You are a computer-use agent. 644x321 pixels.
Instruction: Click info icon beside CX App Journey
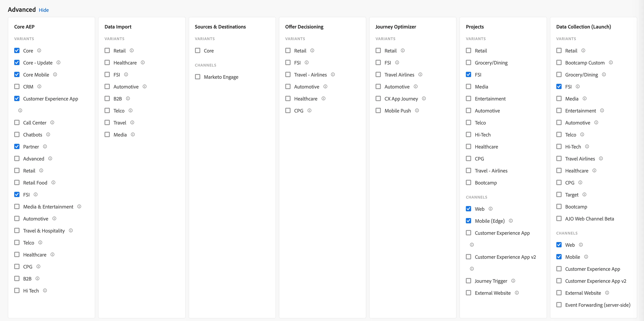click(424, 99)
